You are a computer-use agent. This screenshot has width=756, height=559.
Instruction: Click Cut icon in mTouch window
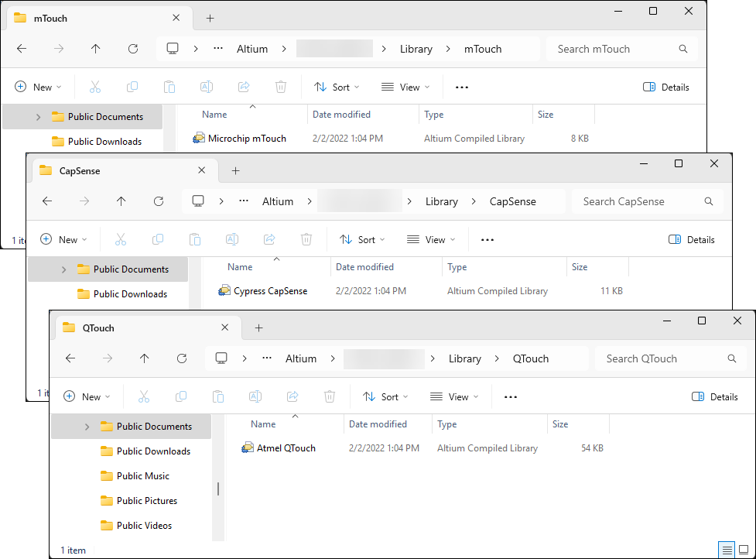(95, 87)
